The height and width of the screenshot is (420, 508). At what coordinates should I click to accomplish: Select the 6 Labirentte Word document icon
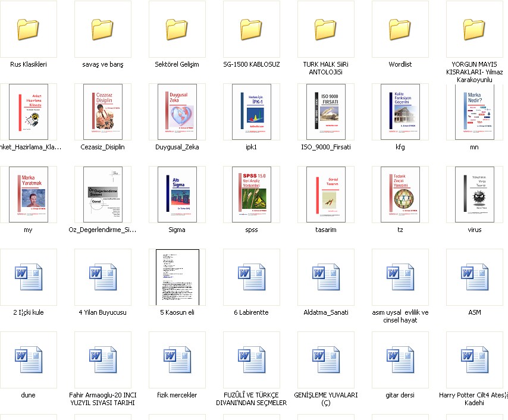pos(252,277)
